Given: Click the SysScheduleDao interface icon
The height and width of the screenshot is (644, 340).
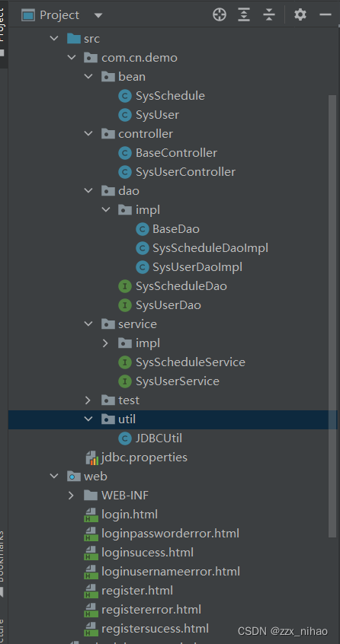Looking at the screenshot, I should click(x=124, y=286).
